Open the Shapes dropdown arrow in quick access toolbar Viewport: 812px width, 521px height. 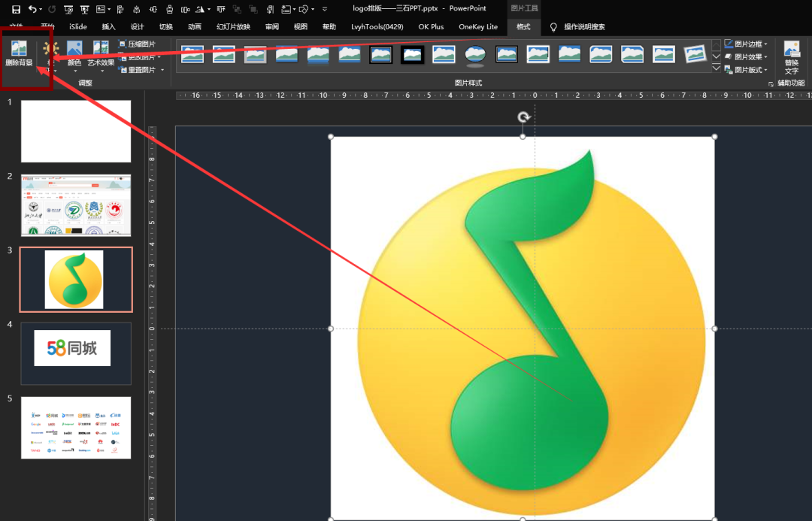(x=313, y=9)
